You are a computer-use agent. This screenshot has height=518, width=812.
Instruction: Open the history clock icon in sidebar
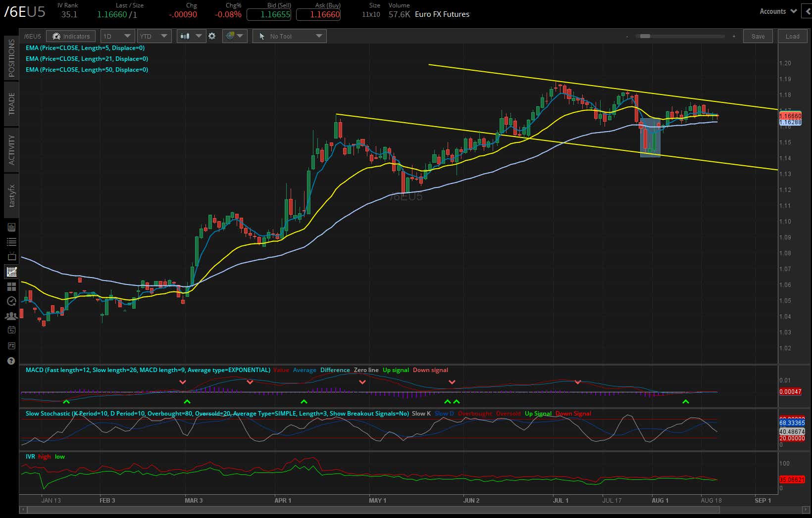click(x=11, y=301)
